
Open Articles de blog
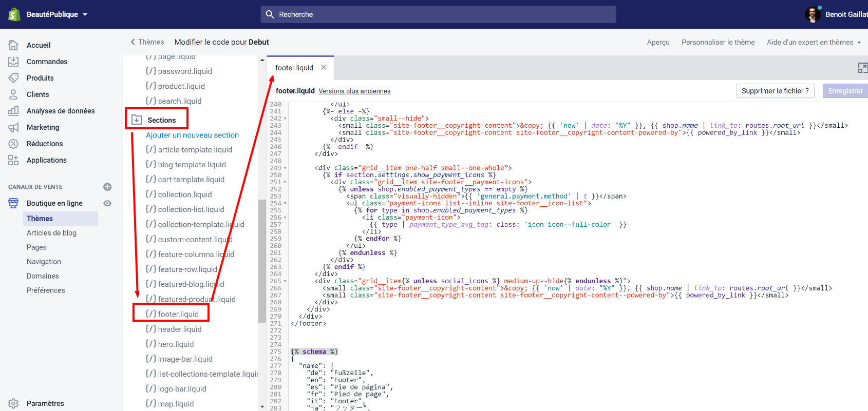(x=51, y=233)
